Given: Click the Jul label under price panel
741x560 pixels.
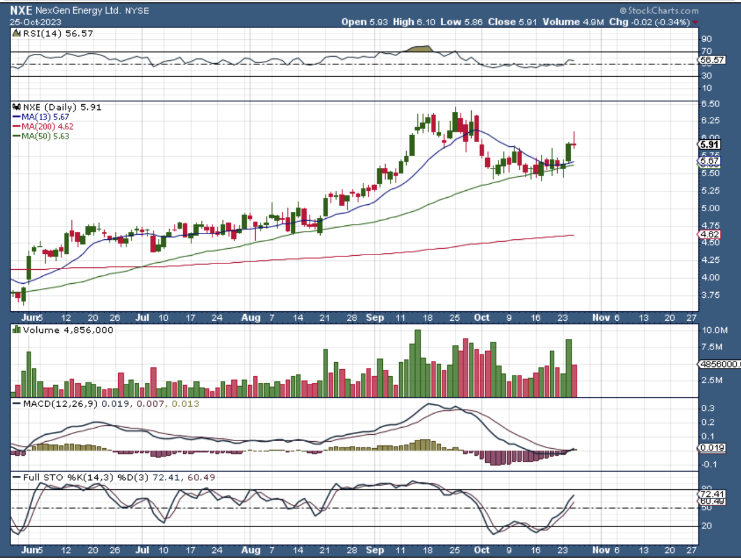Looking at the screenshot, I should click(x=142, y=318).
